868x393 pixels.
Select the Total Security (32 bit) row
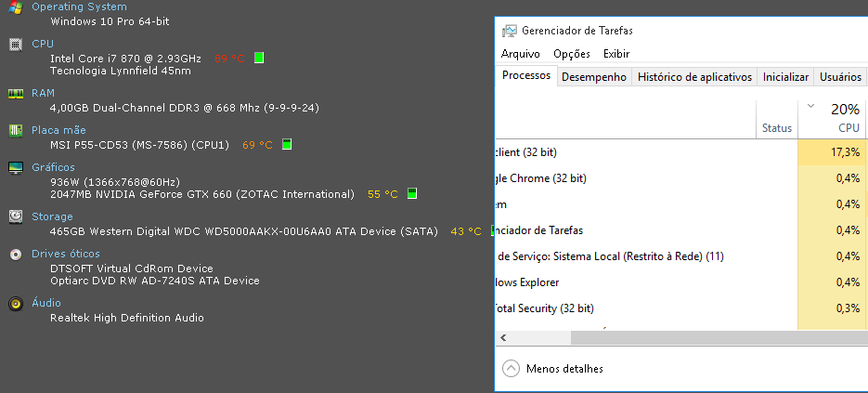click(x=680, y=308)
